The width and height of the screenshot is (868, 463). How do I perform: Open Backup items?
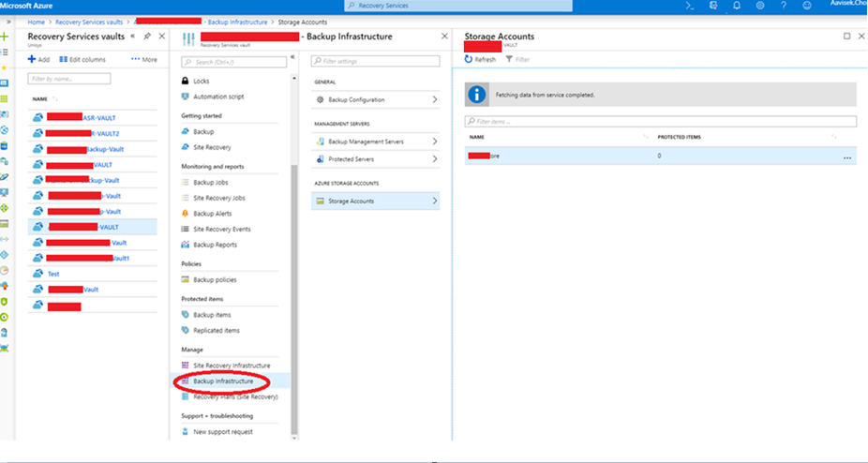pos(212,315)
